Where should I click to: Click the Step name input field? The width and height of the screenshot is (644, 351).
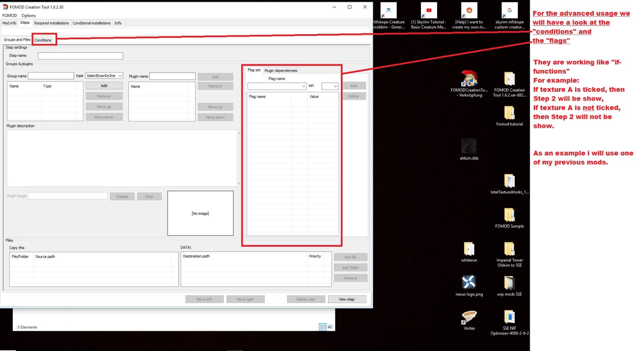[x=80, y=56]
